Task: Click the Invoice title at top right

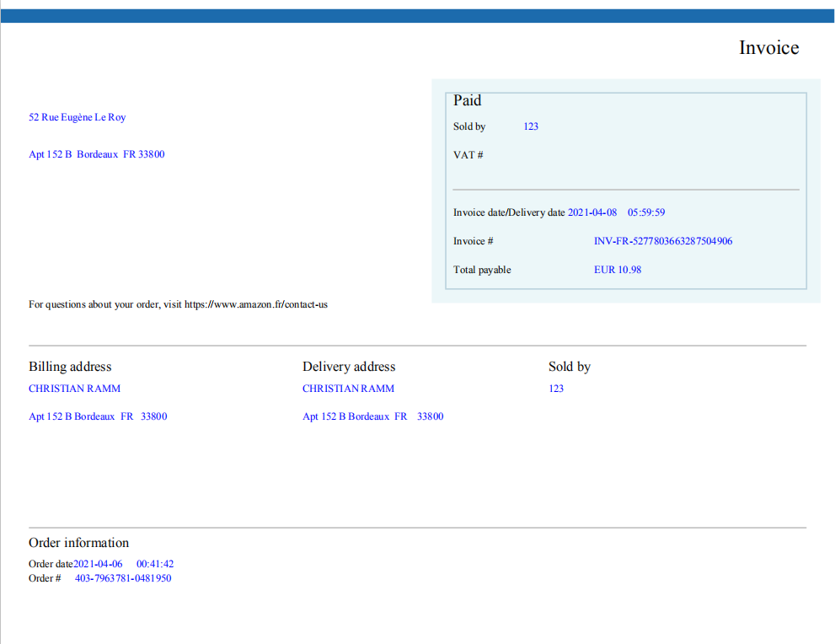Action: [x=768, y=48]
